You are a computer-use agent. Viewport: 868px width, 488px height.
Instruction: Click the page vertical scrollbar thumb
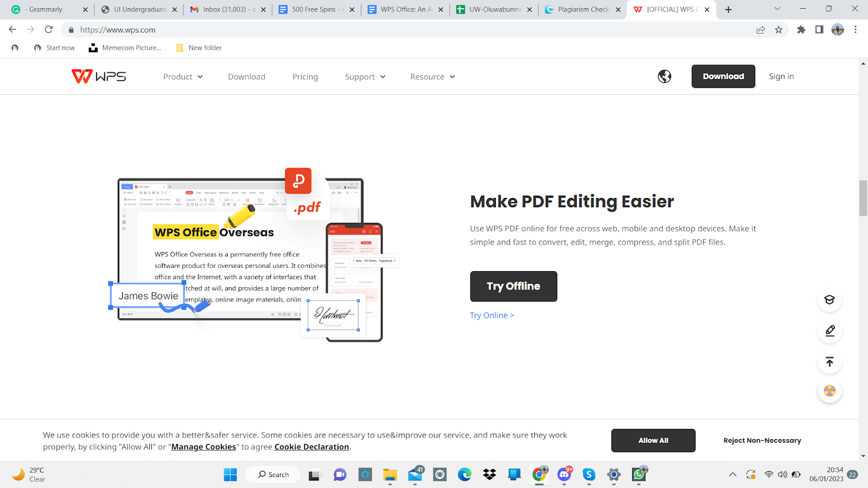pyautogui.click(x=863, y=198)
